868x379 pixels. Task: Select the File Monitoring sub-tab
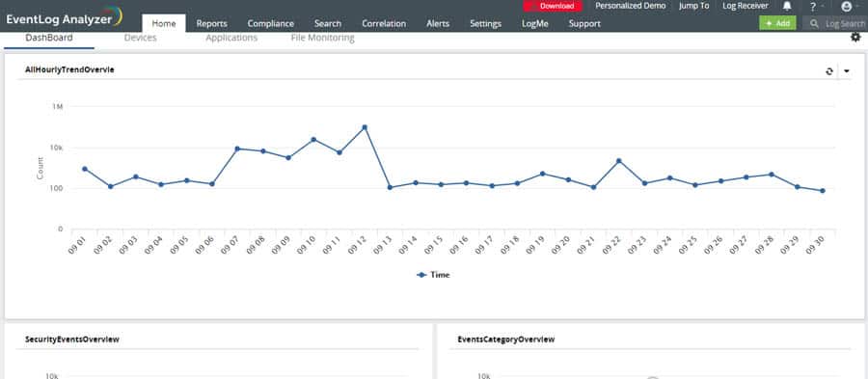coord(323,38)
